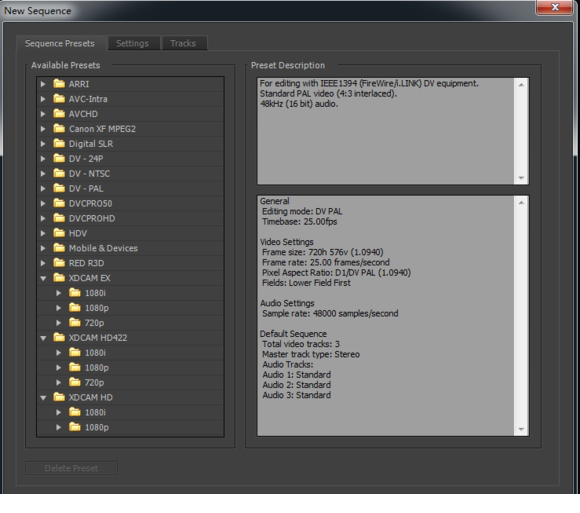This screenshot has width=580, height=513.
Task: Select the DVCPRO50 row label
Action: pos(90,203)
